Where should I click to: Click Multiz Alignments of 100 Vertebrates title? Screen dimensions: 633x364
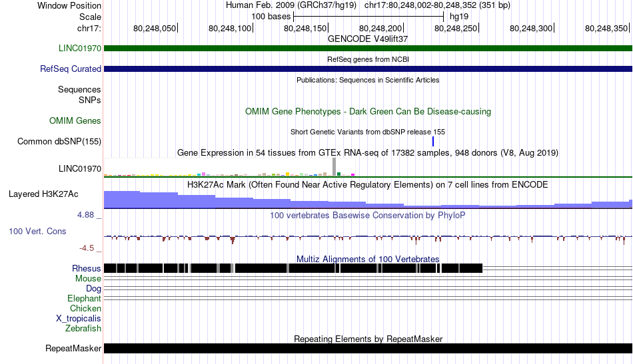click(368, 260)
